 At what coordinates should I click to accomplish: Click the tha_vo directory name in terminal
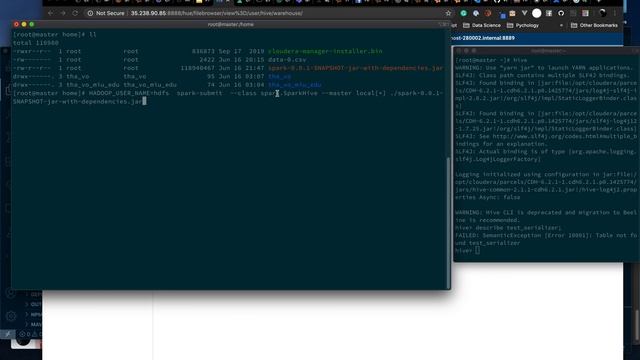point(280,76)
